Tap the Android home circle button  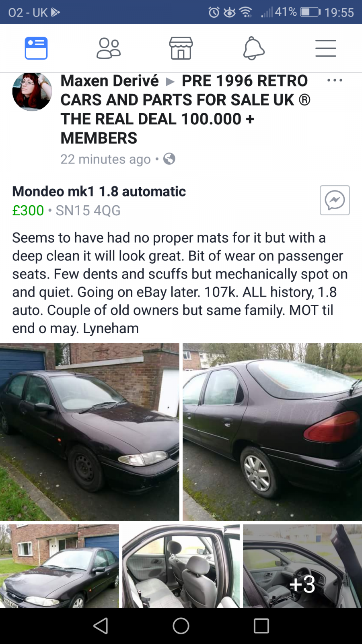tap(181, 626)
